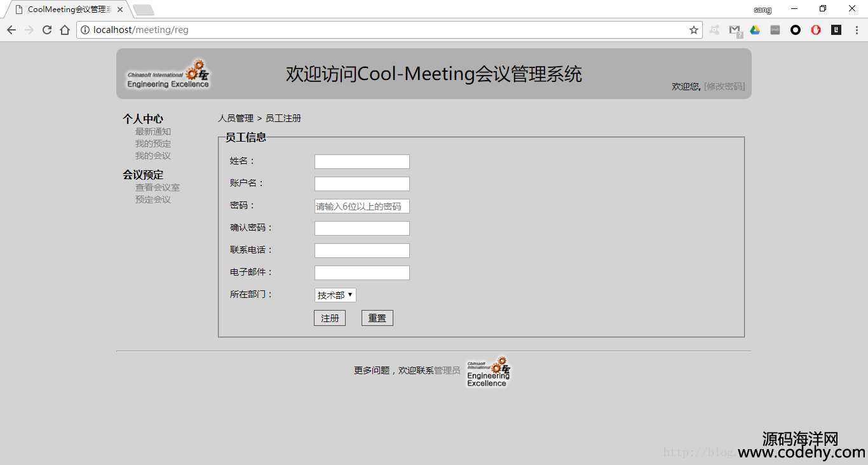Click the 管理员 link in footer
This screenshot has height=465, width=868.
pyautogui.click(x=447, y=370)
